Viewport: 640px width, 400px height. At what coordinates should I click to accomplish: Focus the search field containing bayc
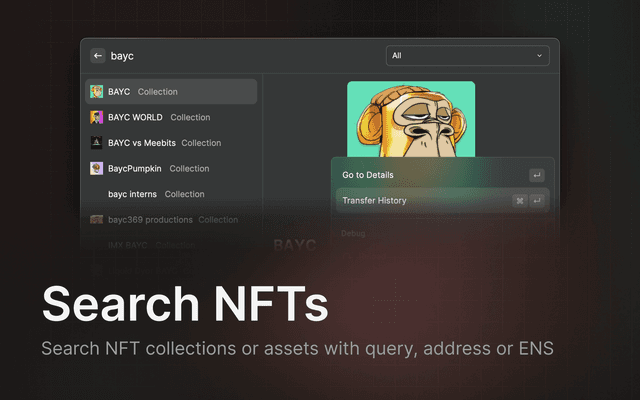(240, 56)
